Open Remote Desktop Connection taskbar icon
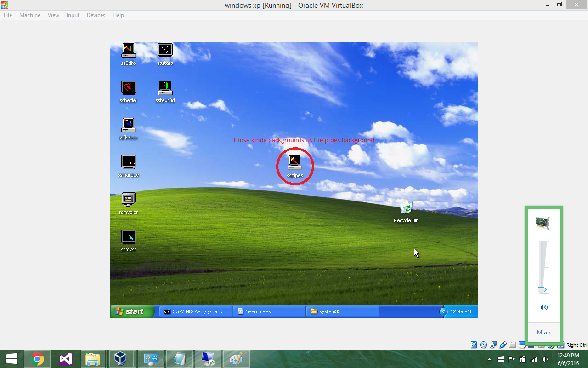The height and width of the screenshot is (368, 588). pos(208,359)
